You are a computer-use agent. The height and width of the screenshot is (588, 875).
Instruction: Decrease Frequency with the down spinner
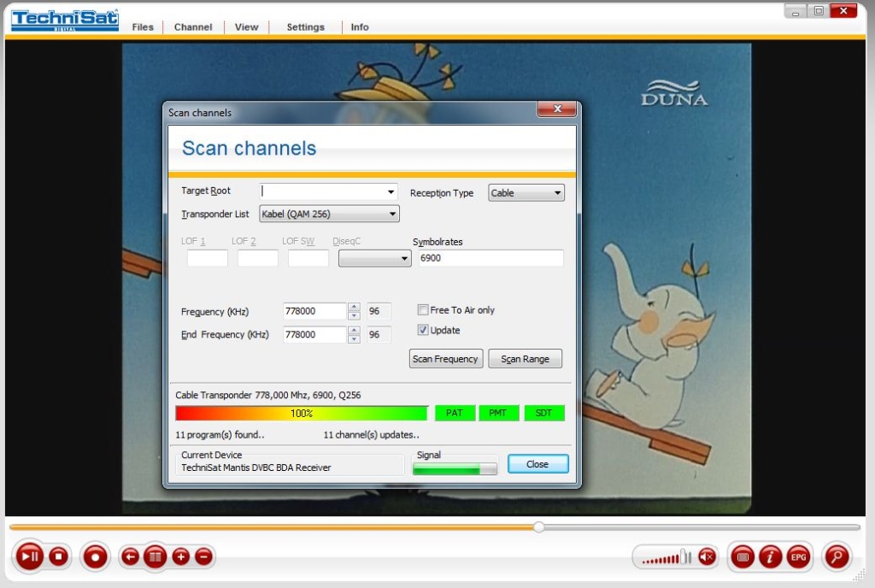point(354,315)
